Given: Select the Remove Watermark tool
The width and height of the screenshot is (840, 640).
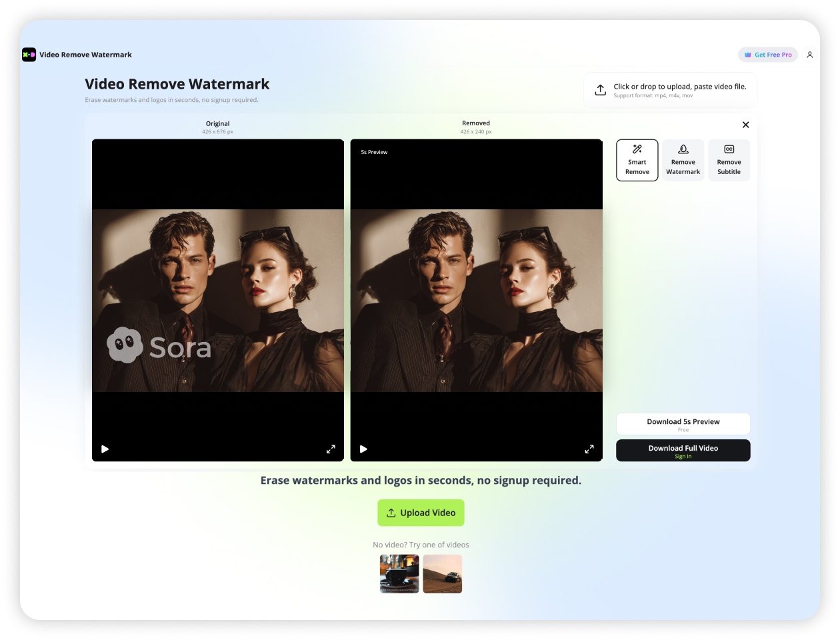Looking at the screenshot, I should [x=683, y=160].
